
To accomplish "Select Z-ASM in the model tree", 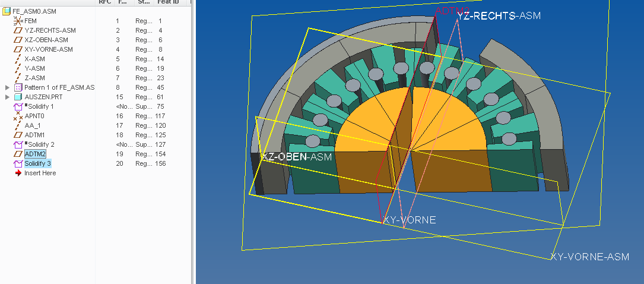I will [34, 78].
